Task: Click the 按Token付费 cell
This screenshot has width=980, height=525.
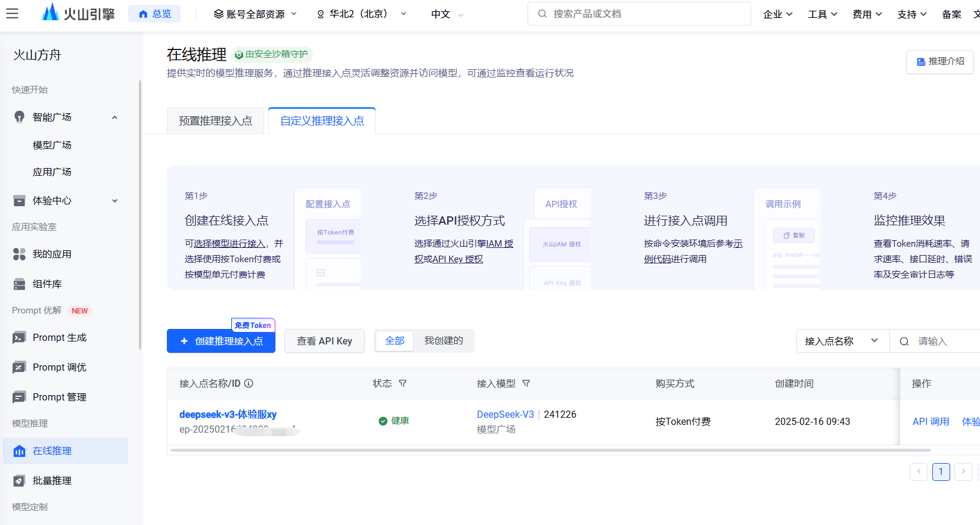Action: coord(683,421)
